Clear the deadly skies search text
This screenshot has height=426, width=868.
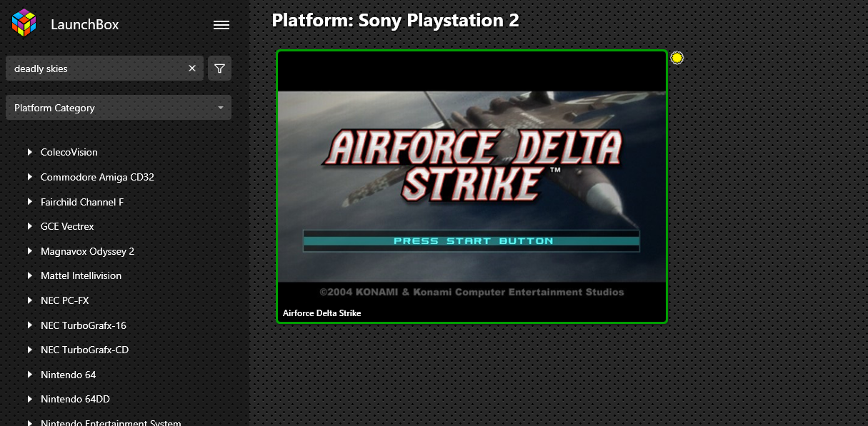pyautogui.click(x=192, y=69)
